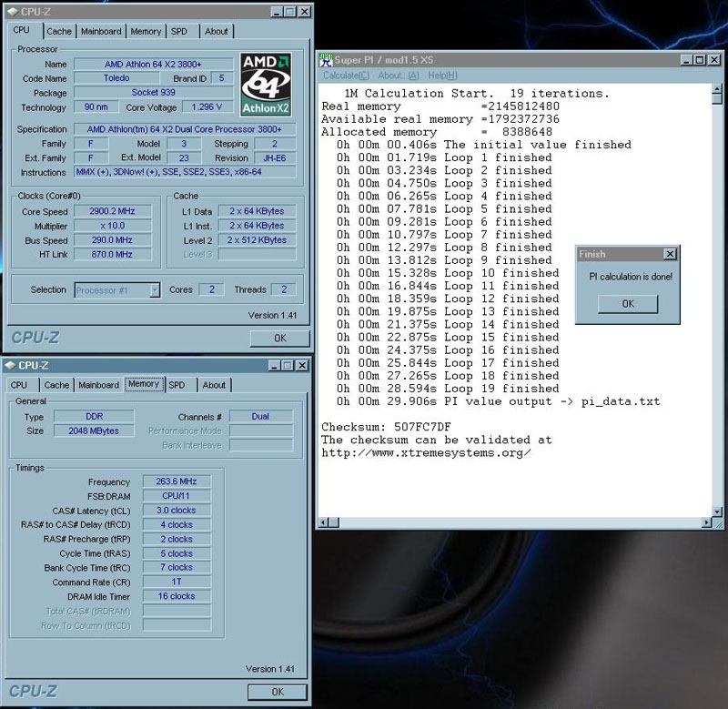Open the Calculate menu in Super PI
728x709 pixels.
pos(346,76)
